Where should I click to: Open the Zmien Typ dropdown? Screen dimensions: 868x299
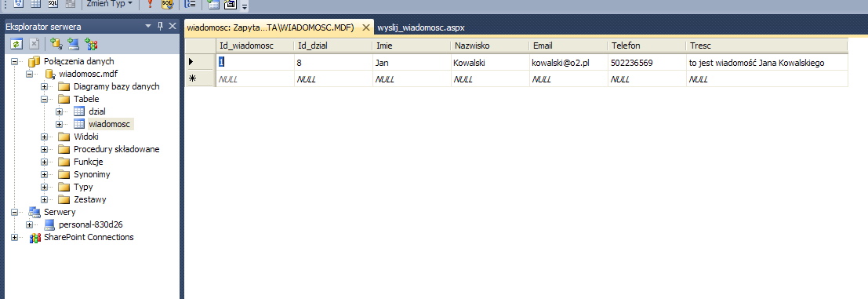110,4
